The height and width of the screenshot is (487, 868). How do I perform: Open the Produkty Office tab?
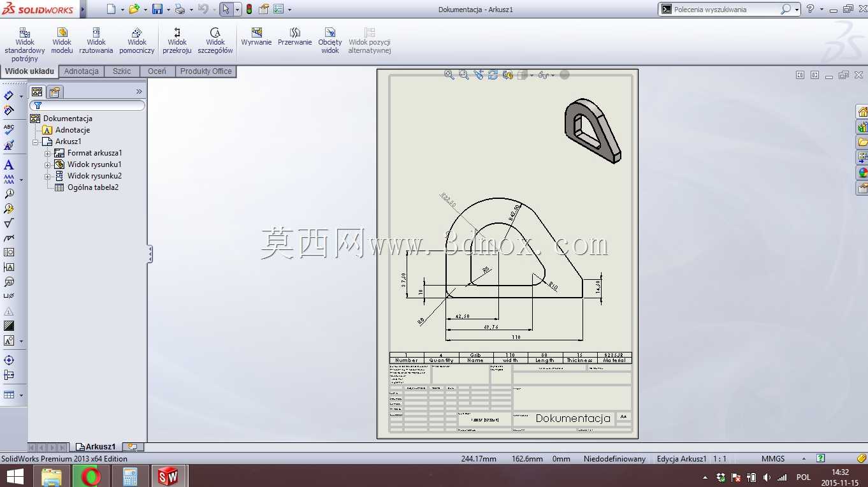click(x=206, y=71)
